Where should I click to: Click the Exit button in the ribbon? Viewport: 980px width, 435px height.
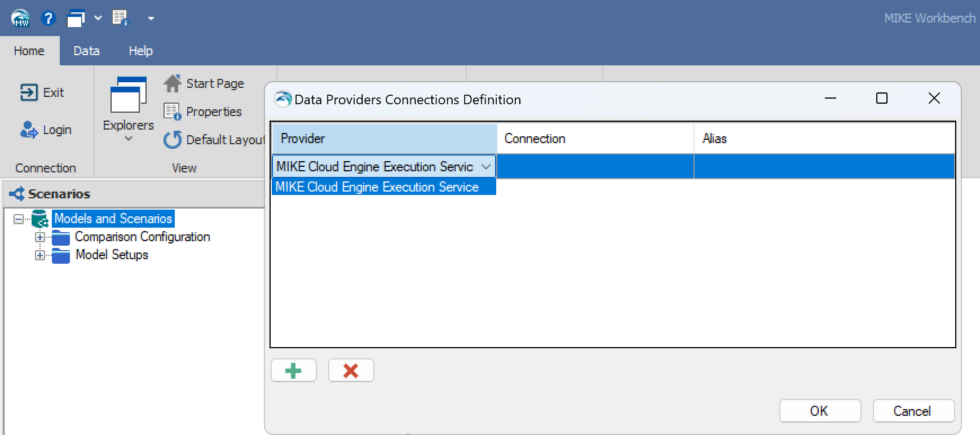pos(42,92)
